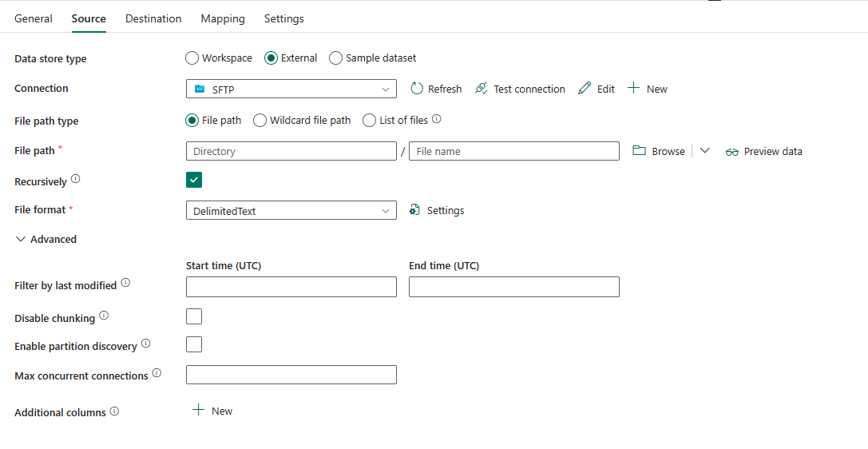Select the Workspace data store type
Screen dimensions: 868x449
[x=192, y=58]
